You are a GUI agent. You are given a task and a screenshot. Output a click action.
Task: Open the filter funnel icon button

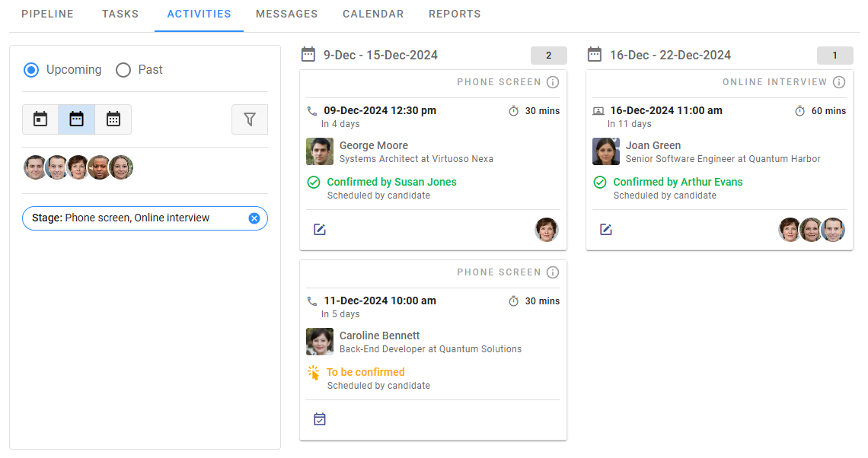(x=250, y=119)
